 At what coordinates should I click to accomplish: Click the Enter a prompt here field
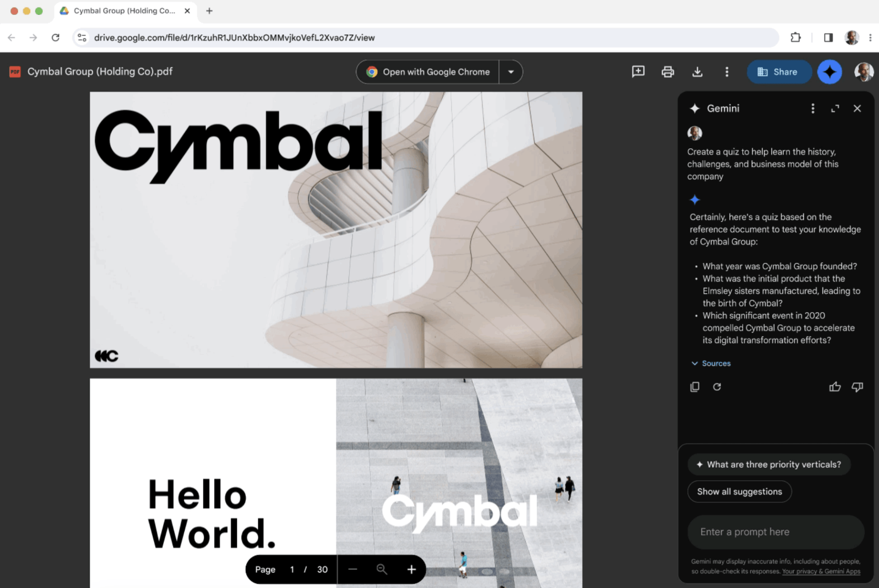pos(775,532)
